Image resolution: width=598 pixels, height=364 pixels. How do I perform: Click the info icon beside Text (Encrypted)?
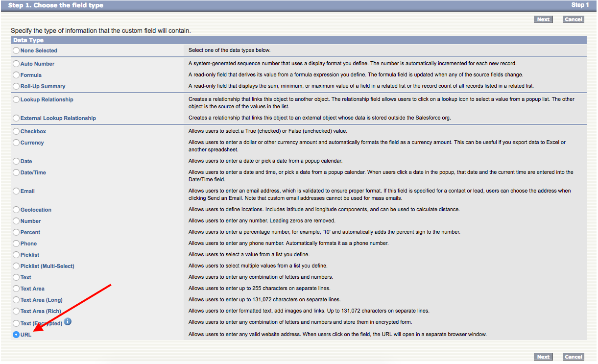68,322
